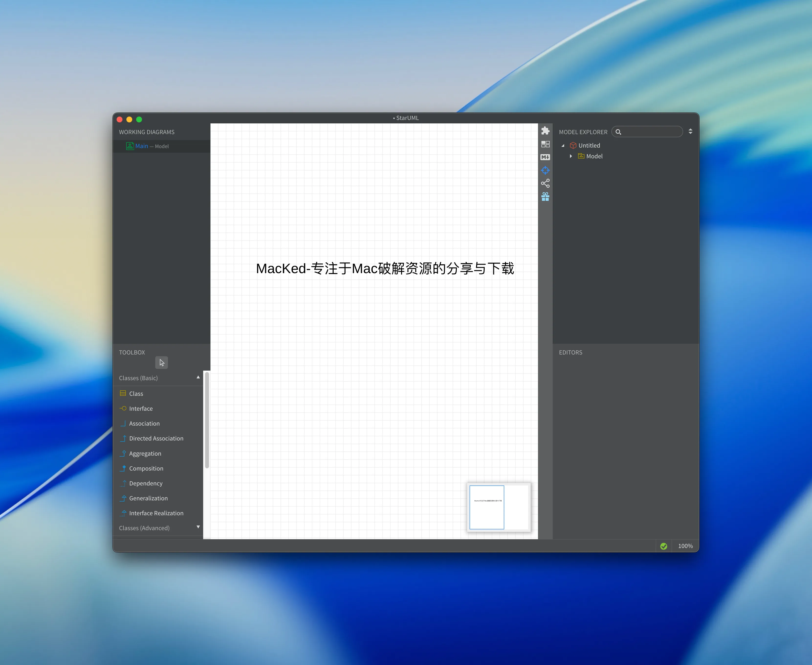Select the pointer selection tool in Toolbox

click(161, 362)
